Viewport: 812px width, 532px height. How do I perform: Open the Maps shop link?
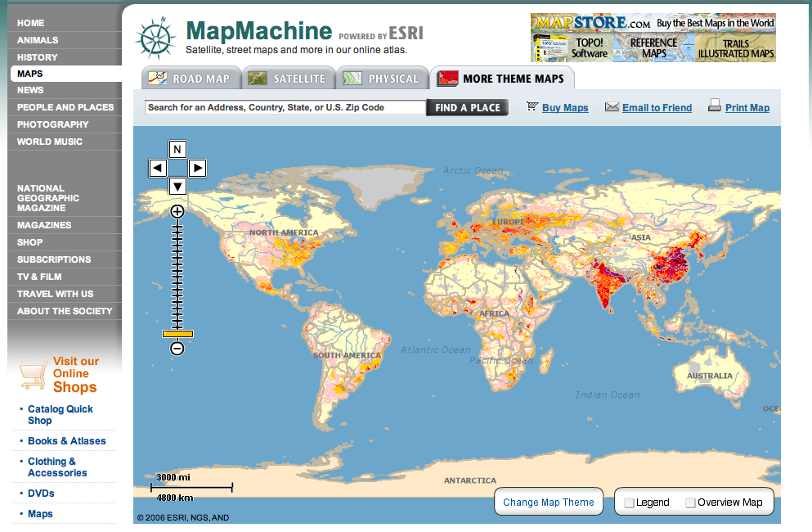40,514
